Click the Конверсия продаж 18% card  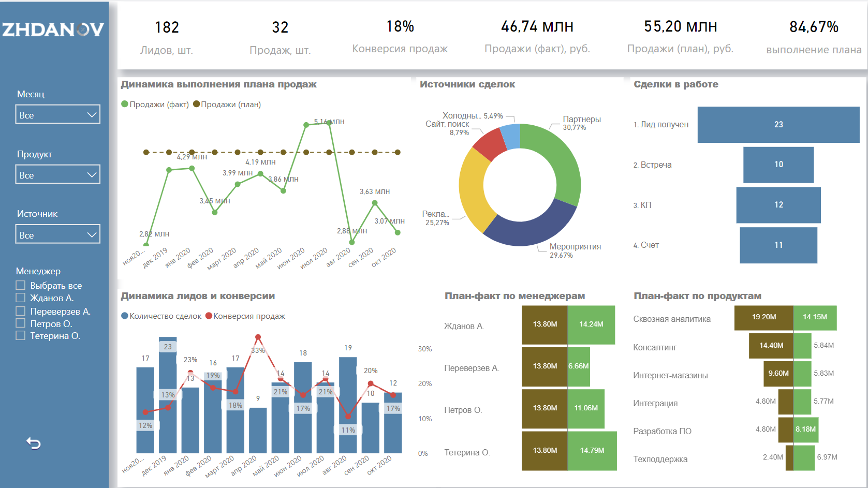click(x=400, y=36)
